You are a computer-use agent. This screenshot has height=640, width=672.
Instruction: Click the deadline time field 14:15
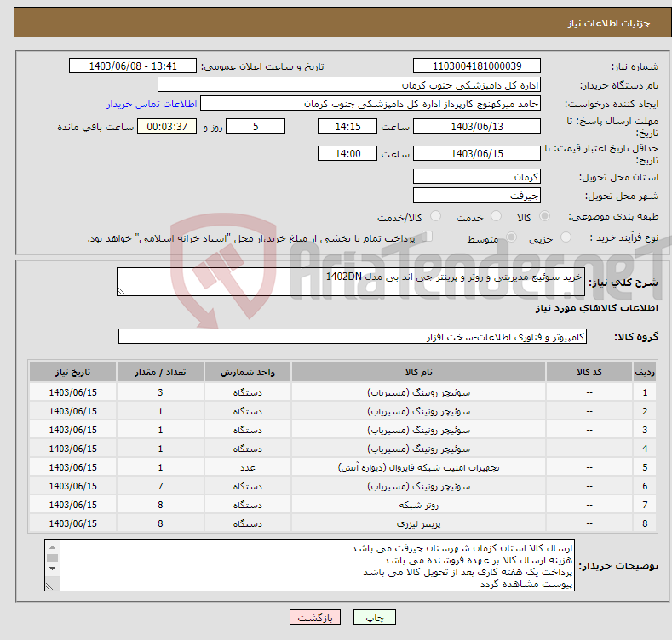(x=347, y=126)
